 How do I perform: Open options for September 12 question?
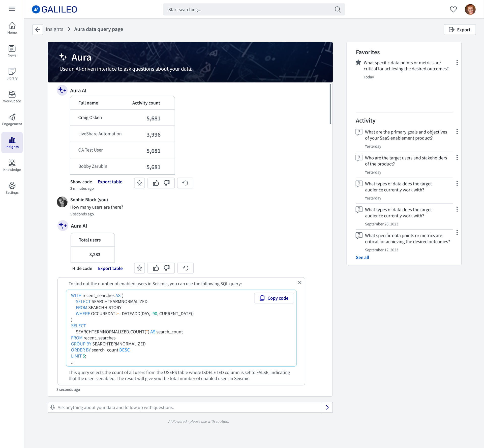[x=457, y=232]
